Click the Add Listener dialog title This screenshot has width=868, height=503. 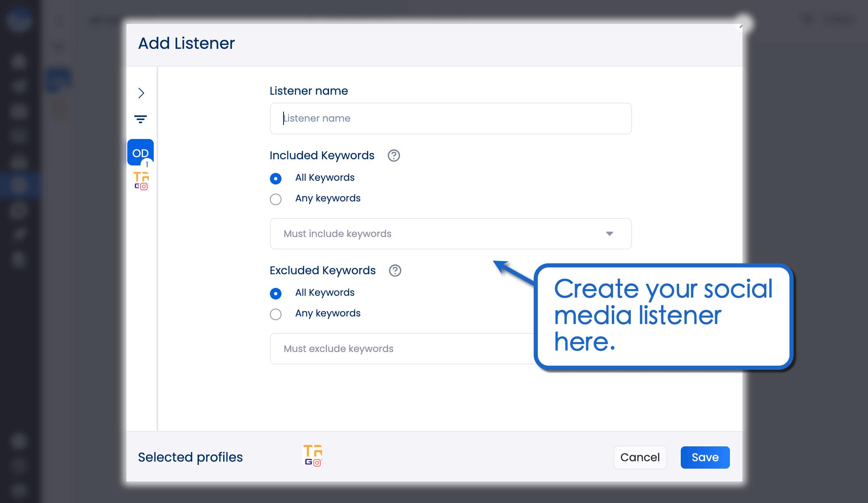186,43
